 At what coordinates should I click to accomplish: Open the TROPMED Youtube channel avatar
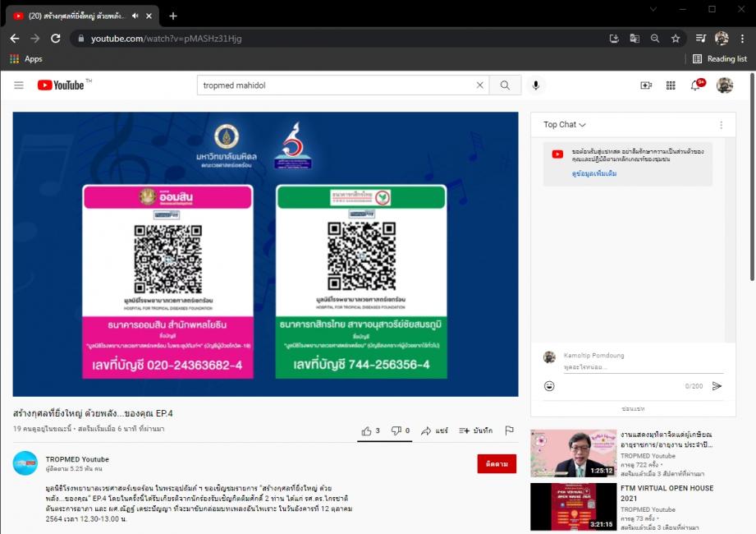pyautogui.click(x=25, y=463)
